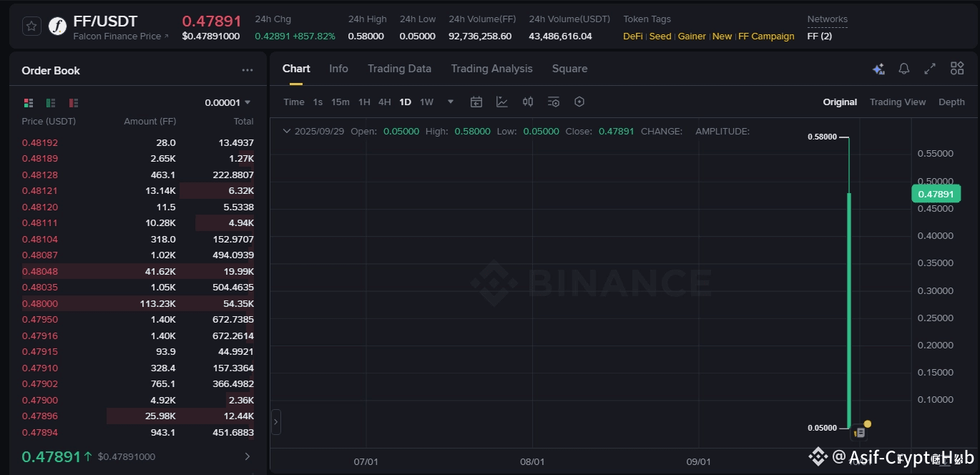Show only sell orders in the order book
Screen dimensions: 980x475
tap(73, 103)
